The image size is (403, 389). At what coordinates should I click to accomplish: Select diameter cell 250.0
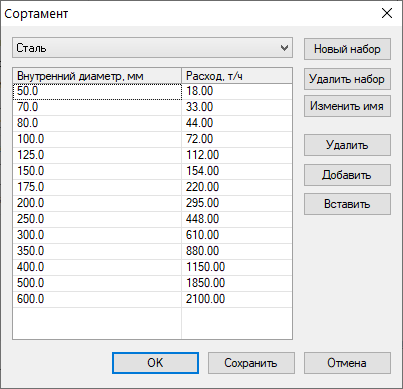click(x=97, y=219)
